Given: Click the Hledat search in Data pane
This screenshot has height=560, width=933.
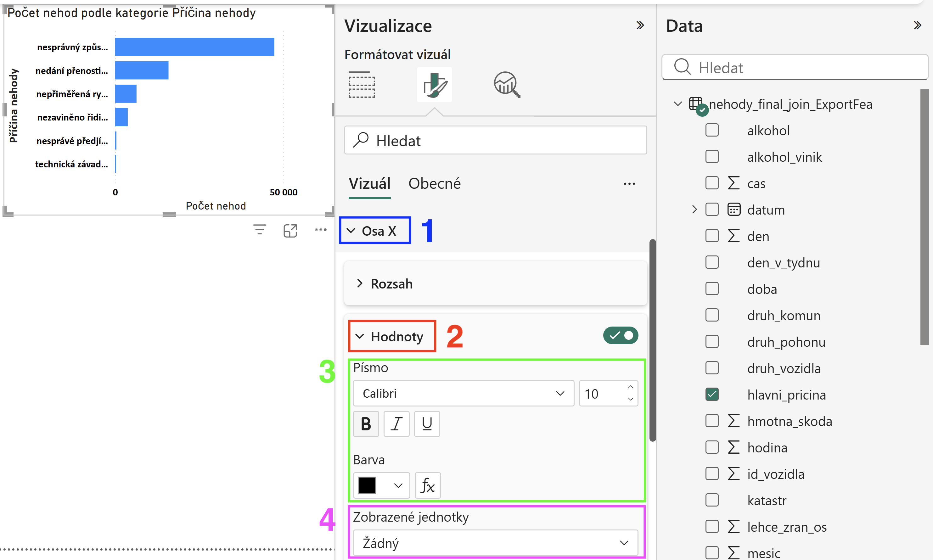Looking at the screenshot, I should tap(795, 68).
